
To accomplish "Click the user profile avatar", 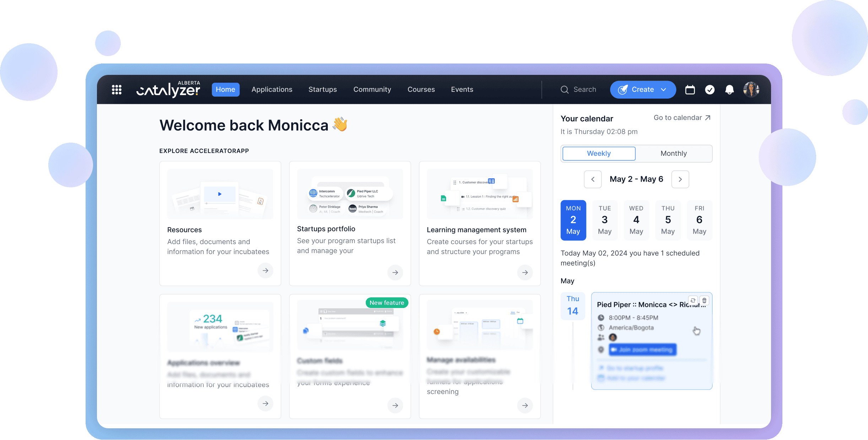I will pos(751,89).
